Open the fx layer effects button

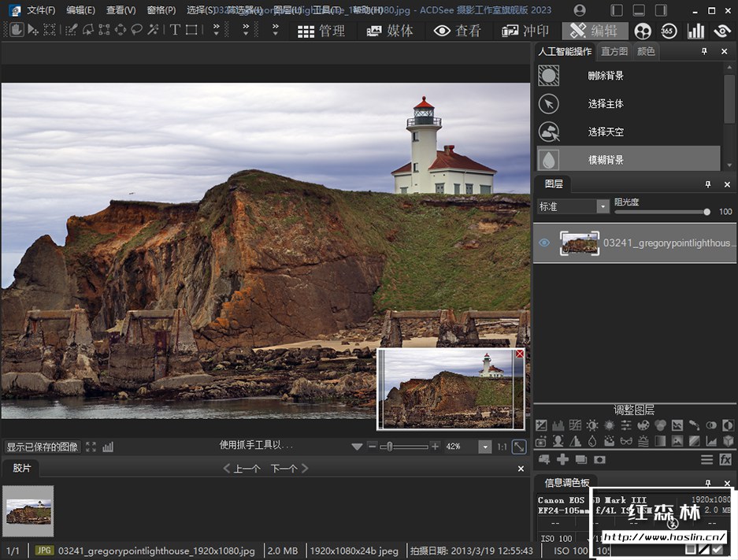(x=726, y=459)
